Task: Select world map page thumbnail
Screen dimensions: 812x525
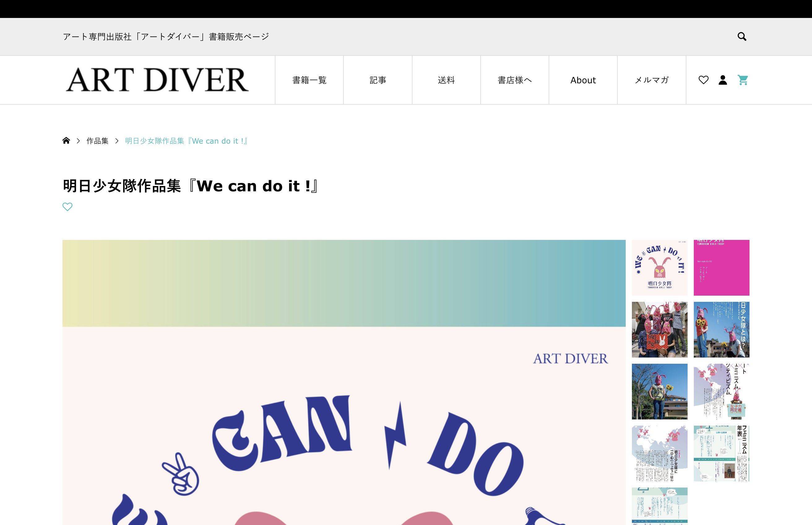Action: [x=659, y=453]
